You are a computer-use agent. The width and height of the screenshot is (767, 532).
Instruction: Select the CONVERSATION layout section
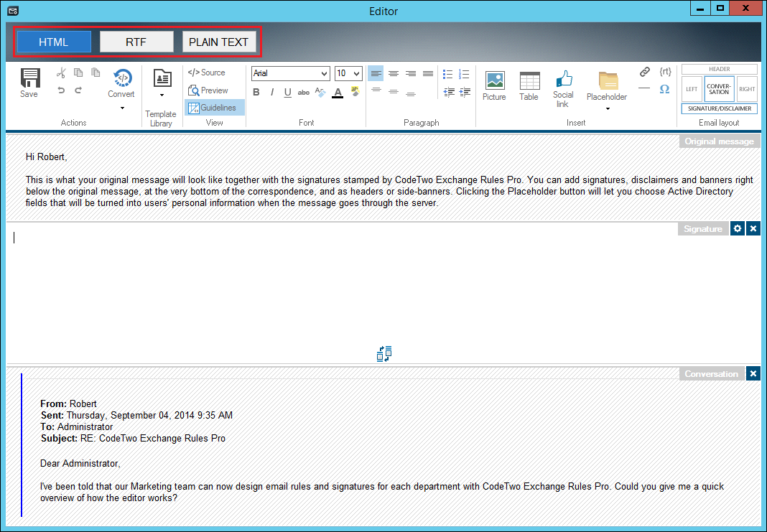[719, 89]
